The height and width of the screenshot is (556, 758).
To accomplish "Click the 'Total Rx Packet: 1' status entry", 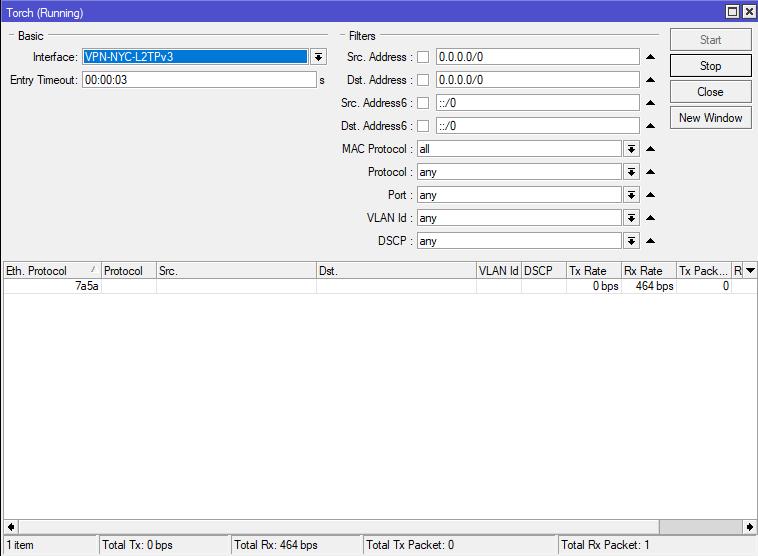I will (657, 545).
